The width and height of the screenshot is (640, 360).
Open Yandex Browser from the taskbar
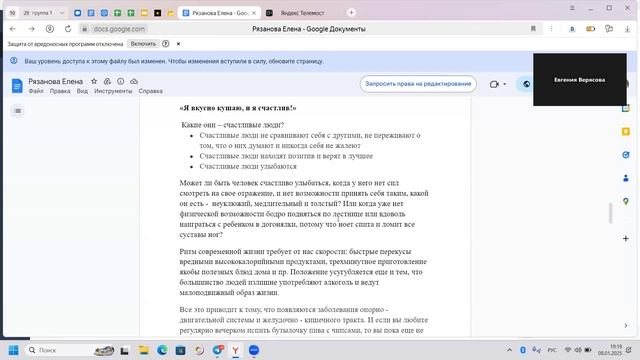236,350
